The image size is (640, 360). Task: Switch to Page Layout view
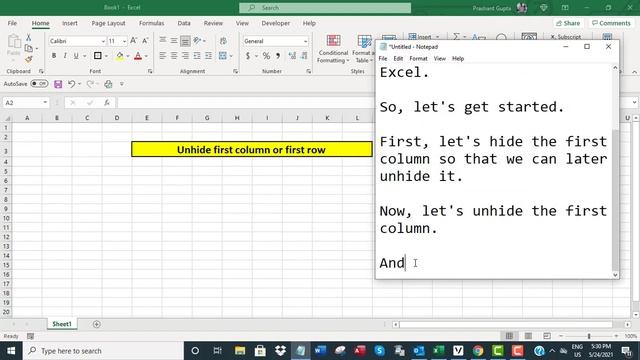(x=528, y=336)
